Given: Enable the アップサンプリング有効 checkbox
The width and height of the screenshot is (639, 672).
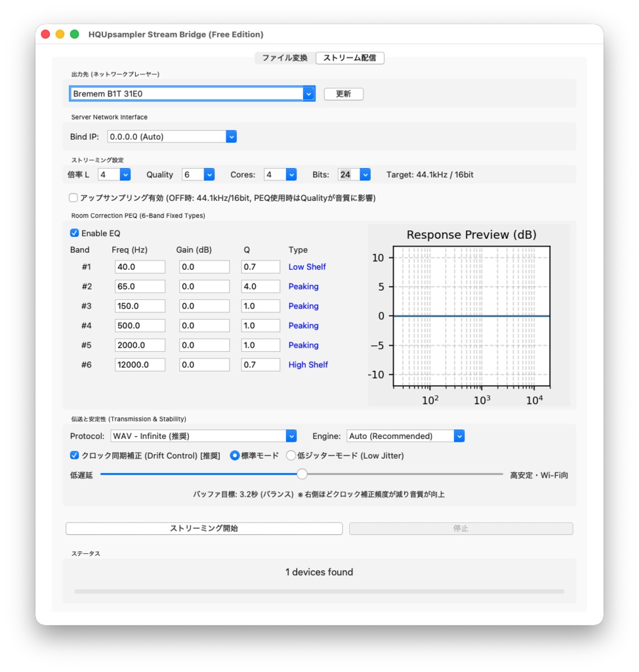Looking at the screenshot, I should tap(73, 196).
